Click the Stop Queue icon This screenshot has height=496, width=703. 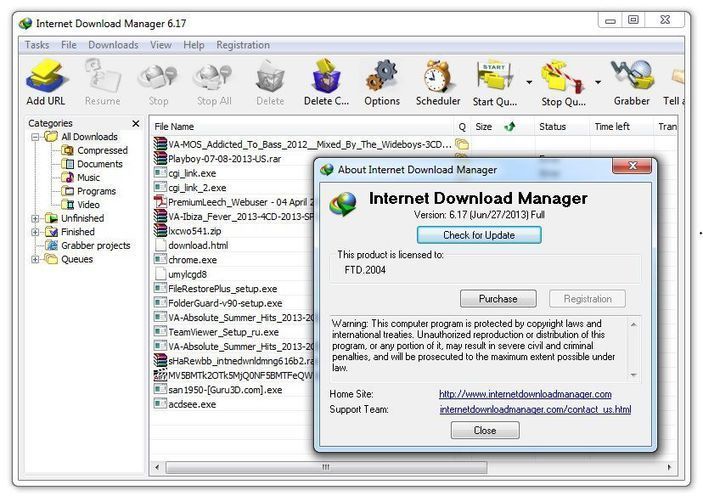pos(562,76)
